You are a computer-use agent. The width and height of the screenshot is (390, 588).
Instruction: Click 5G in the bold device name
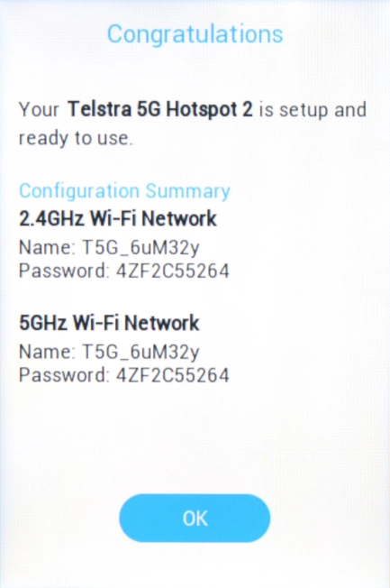coord(149,109)
